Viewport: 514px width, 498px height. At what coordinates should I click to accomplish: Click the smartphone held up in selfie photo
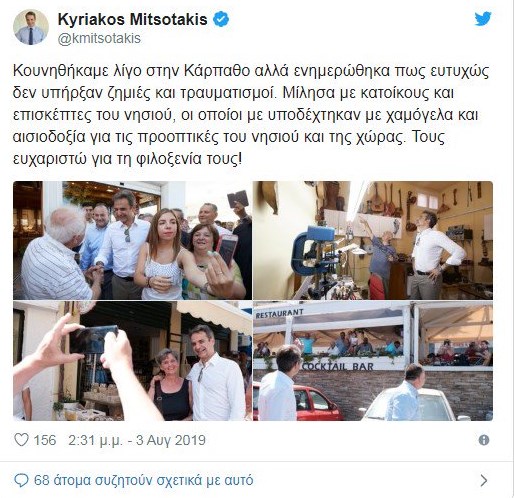(x=93, y=338)
